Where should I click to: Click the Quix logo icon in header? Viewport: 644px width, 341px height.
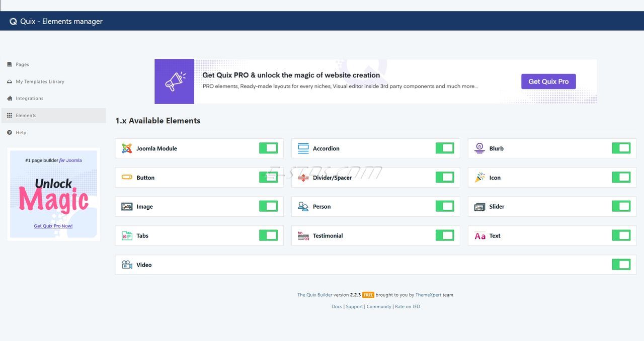pos(13,21)
